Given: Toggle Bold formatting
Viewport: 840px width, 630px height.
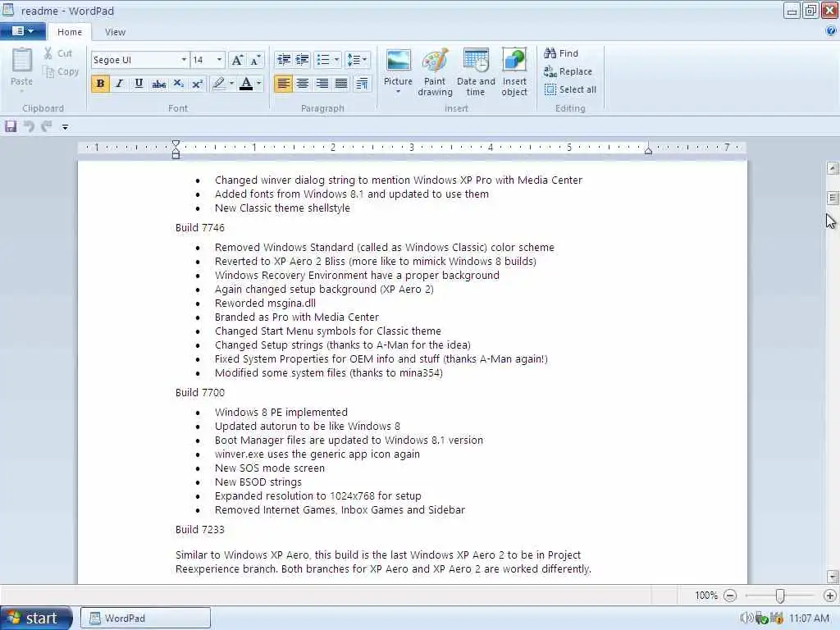Looking at the screenshot, I should [100, 84].
